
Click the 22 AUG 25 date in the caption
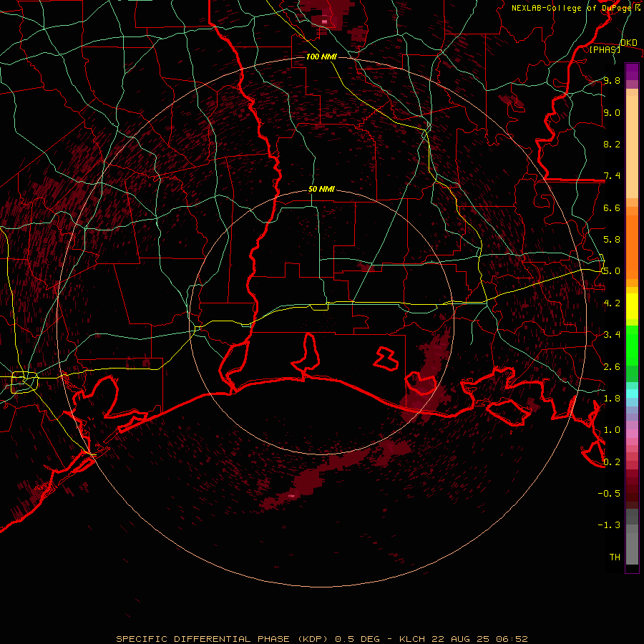click(x=459, y=639)
